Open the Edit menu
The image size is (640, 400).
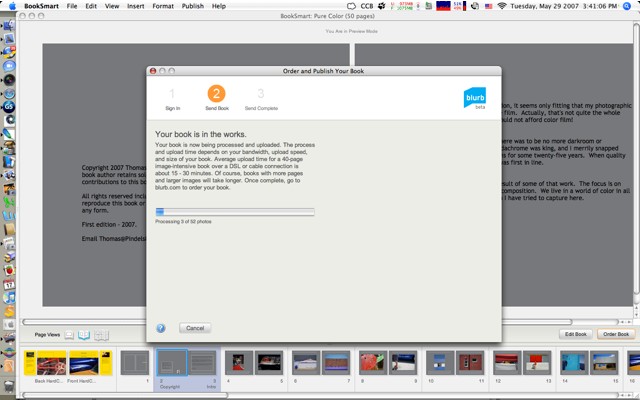click(x=91, y=6)
